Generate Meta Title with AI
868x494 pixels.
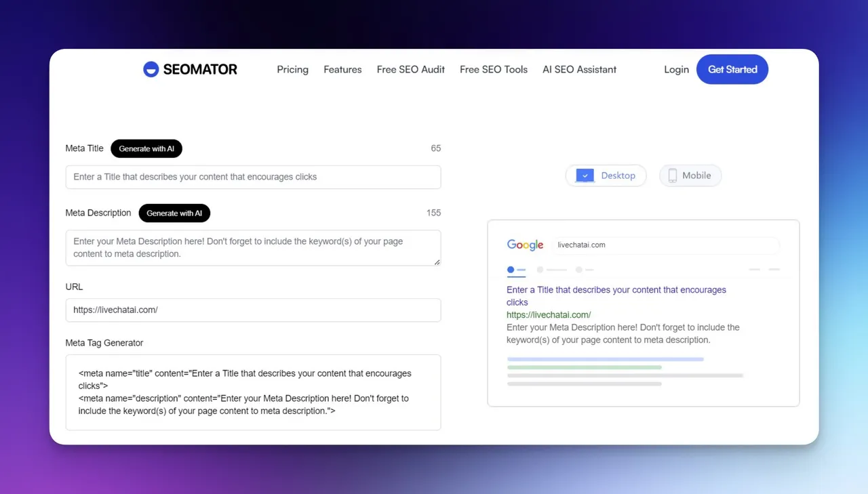(146, 148)
